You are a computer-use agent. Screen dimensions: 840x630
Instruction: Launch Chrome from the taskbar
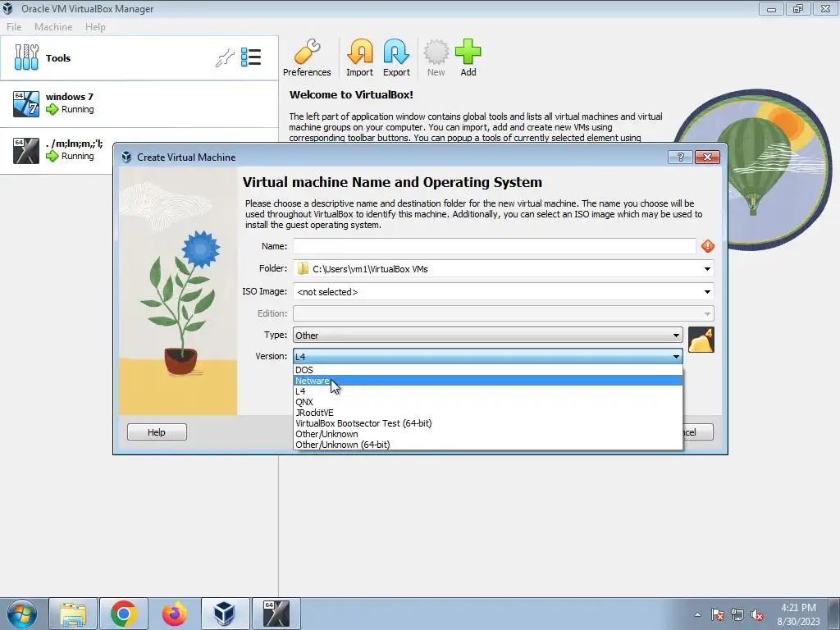tap(123, 614)
